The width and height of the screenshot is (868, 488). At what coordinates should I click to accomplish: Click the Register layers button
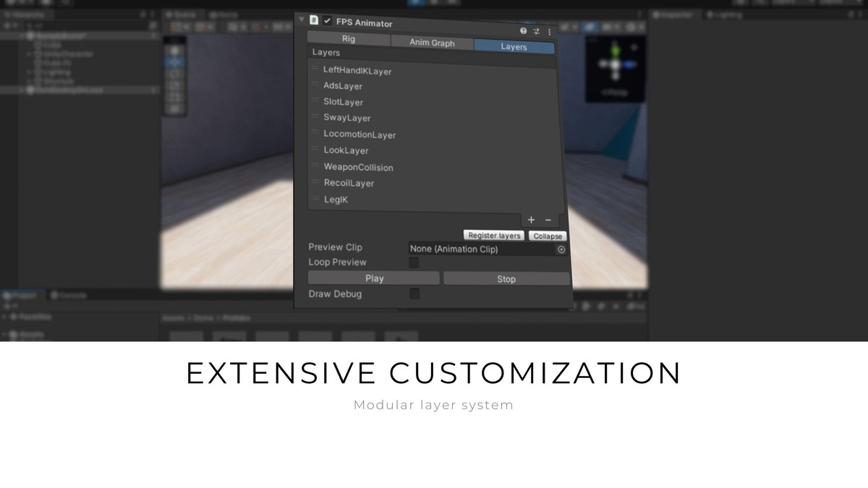(x=493, y=235)
